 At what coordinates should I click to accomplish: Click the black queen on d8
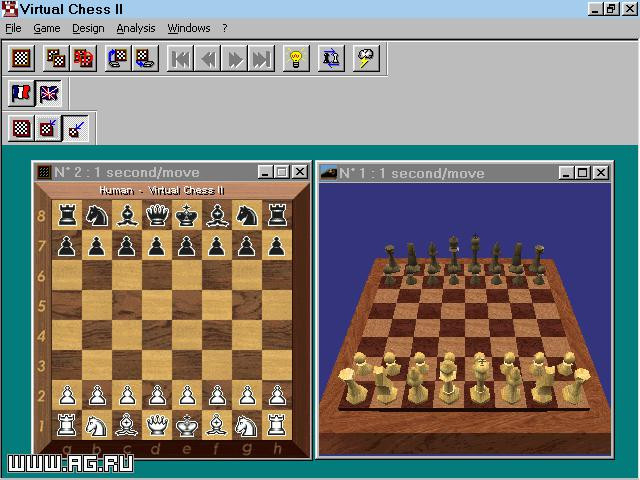157,215
